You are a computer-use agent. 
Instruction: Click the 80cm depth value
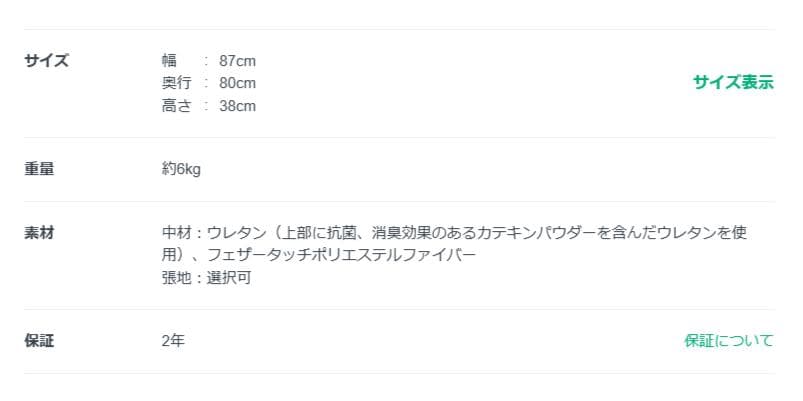[x=237, y=83]
